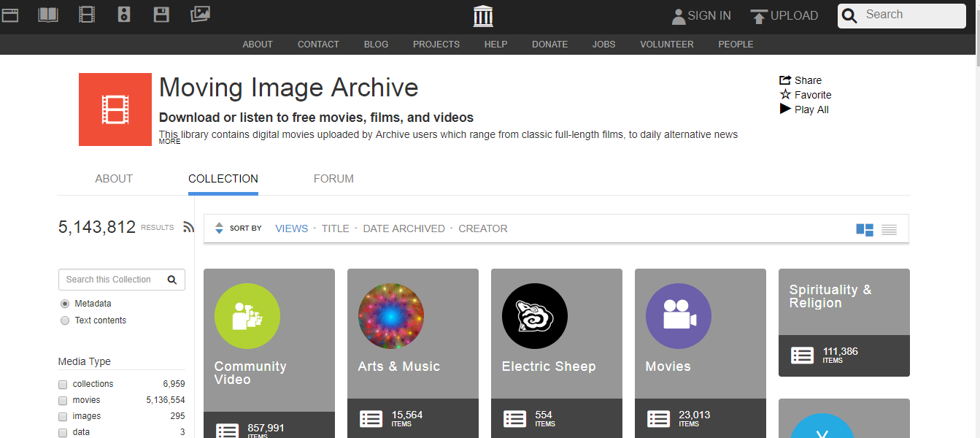Sort results by DATE ARCHIVED
This screenshot has width=980, height=438.
pos(404,228)
